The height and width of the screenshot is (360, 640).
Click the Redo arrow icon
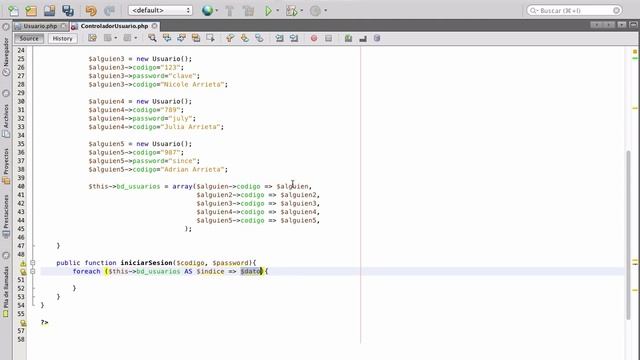point(109,10)
